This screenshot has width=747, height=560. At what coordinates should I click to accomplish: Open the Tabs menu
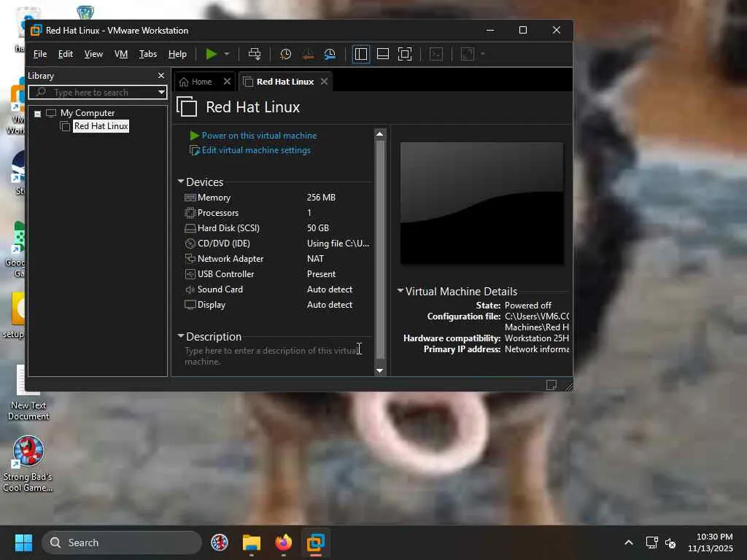click(x=147, y=54)
